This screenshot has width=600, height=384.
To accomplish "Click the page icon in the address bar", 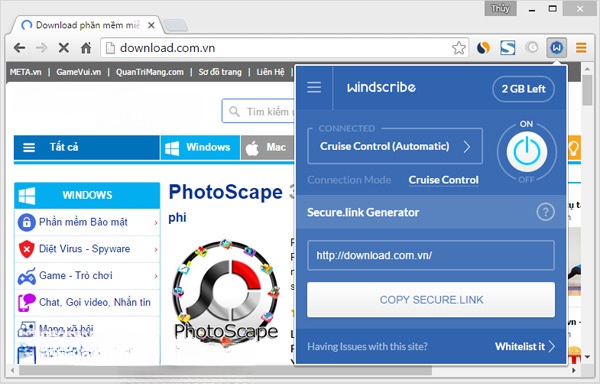I will (110, 48).
